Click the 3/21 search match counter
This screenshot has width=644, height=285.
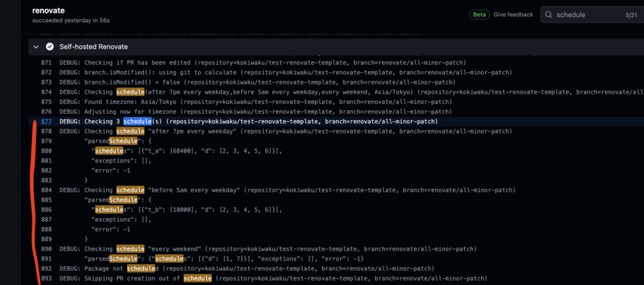click(631, 14)
